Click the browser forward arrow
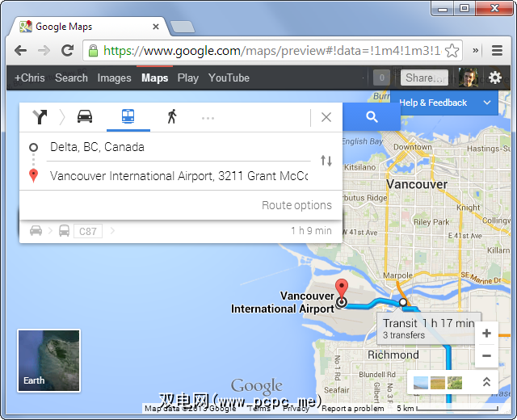Viewport: 517px width, 420px height. (44, 50)
